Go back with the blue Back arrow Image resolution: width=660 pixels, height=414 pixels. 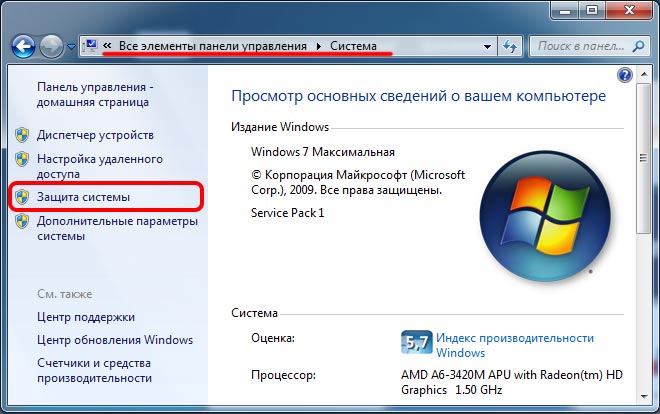pyautogui.click(x=23, y=46)
